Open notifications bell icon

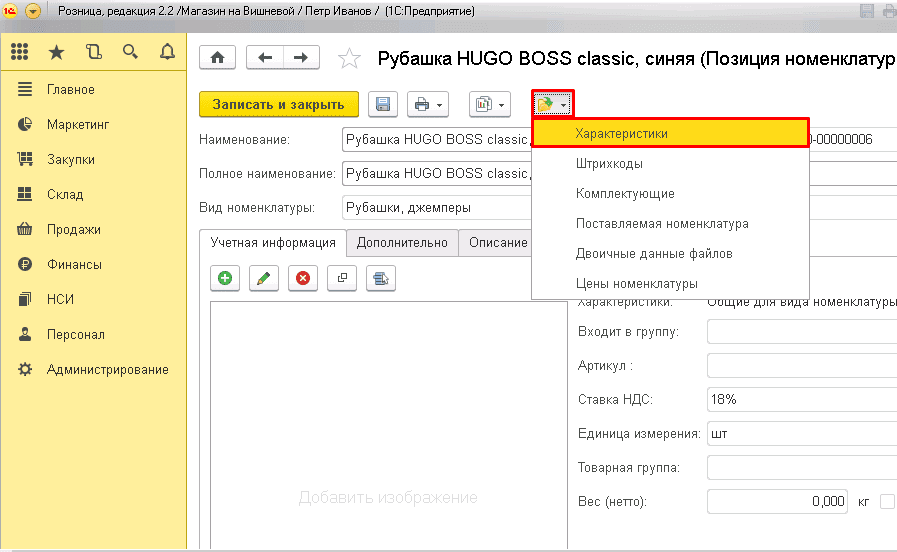167,52
